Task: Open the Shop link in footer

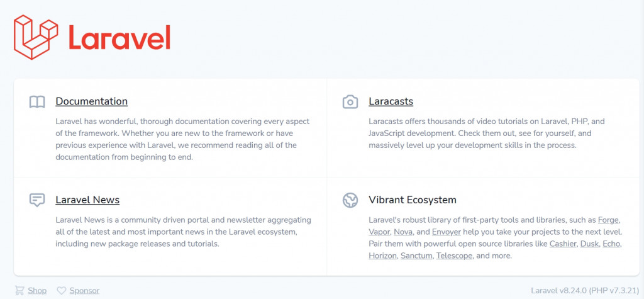Action: click(37, 291)
